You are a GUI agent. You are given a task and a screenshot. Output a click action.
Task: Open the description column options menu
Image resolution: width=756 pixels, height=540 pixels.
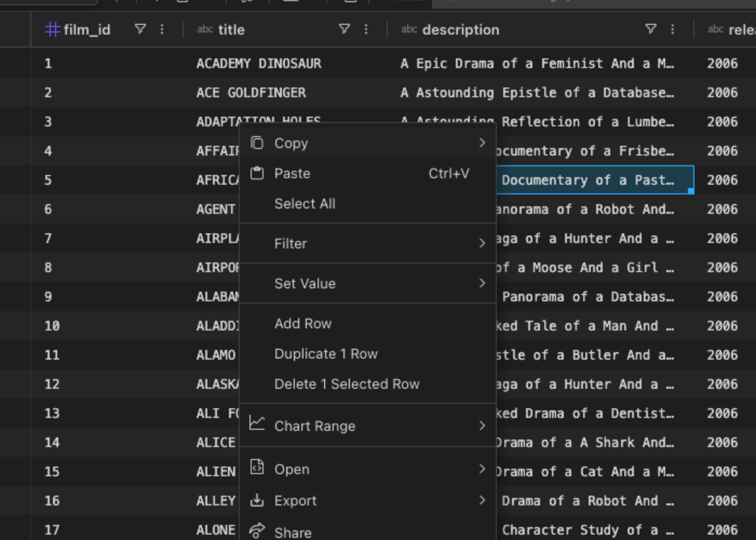(673, 30)
